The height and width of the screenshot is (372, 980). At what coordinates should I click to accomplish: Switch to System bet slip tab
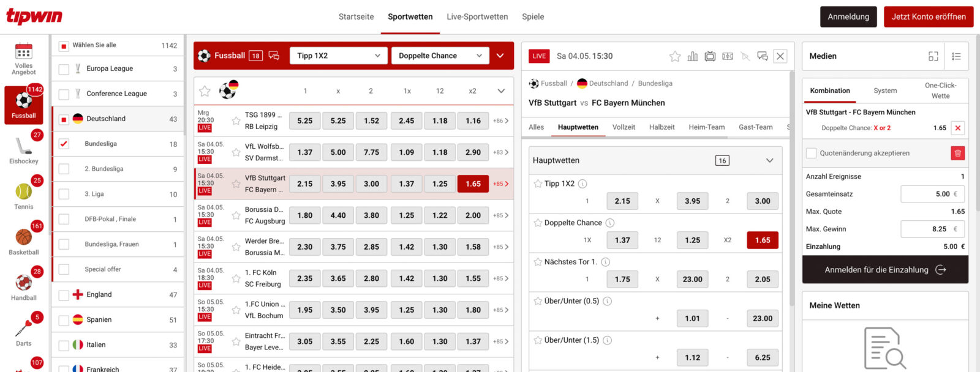pos(885,91)
